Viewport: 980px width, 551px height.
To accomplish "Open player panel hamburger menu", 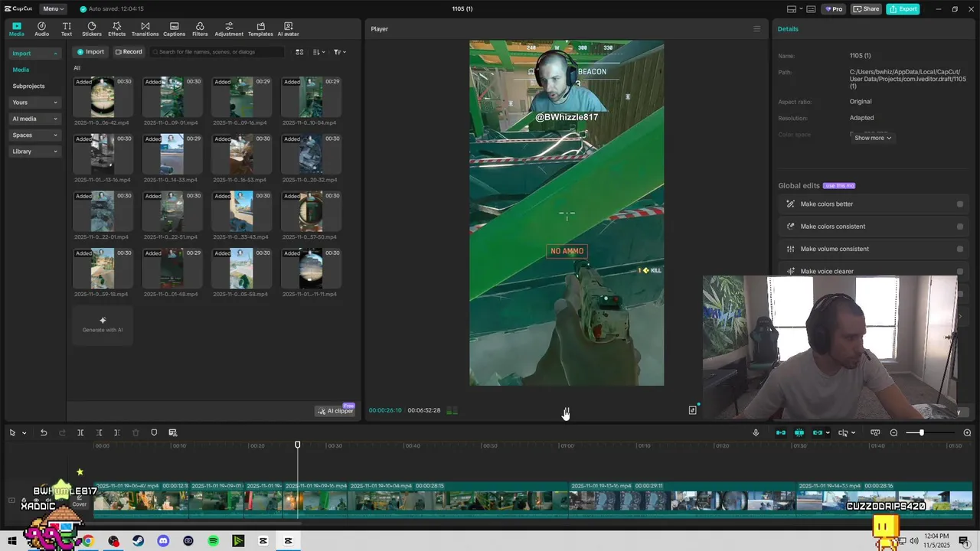I will [x=757, y=29].
